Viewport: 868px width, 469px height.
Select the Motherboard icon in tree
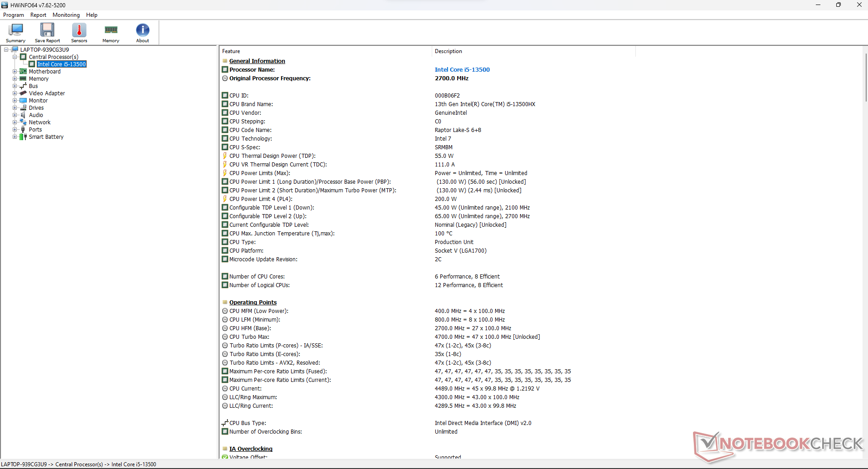tap(23, 72)
